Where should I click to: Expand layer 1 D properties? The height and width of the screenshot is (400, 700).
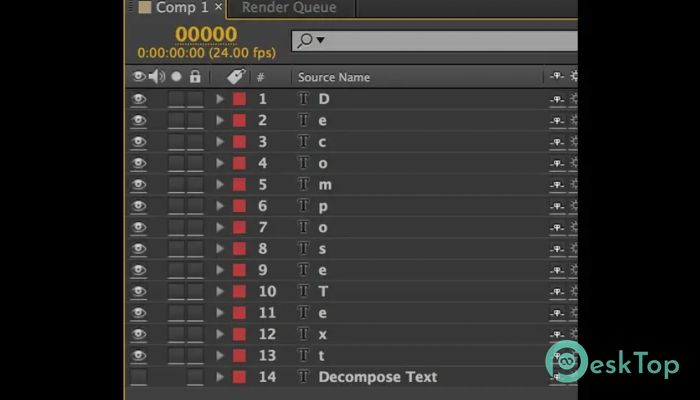220,99
